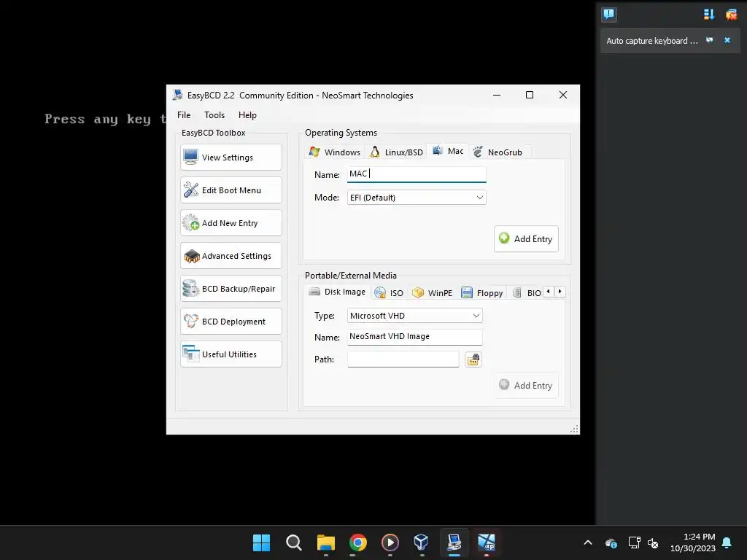Click the Windows flag tab icon
This screenshot has width=747, height=560.
pyautogui.click(x=314, y=152)
